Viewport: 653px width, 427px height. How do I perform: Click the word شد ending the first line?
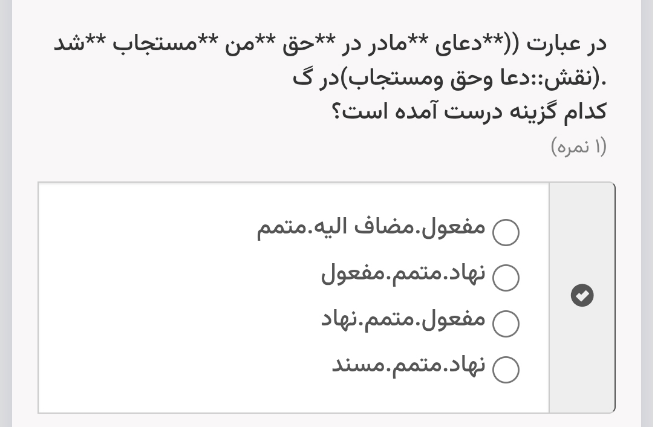pyautogui.click(x=70, y=43)
